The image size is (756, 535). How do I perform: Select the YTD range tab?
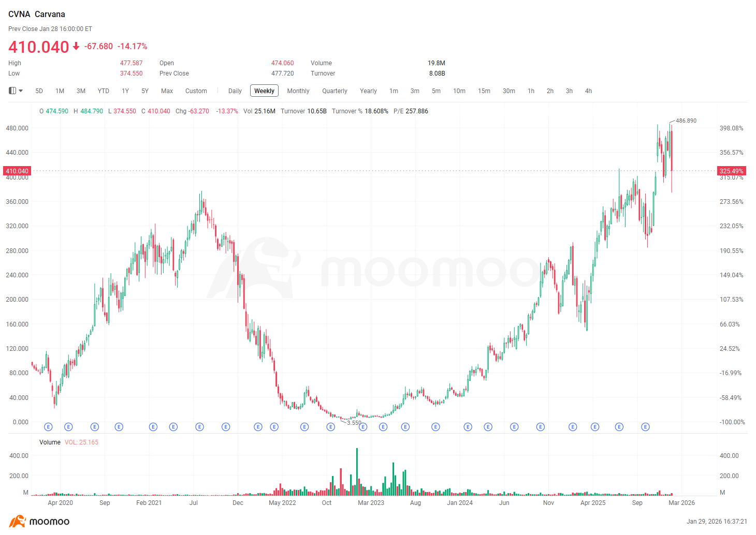point(103,91)
